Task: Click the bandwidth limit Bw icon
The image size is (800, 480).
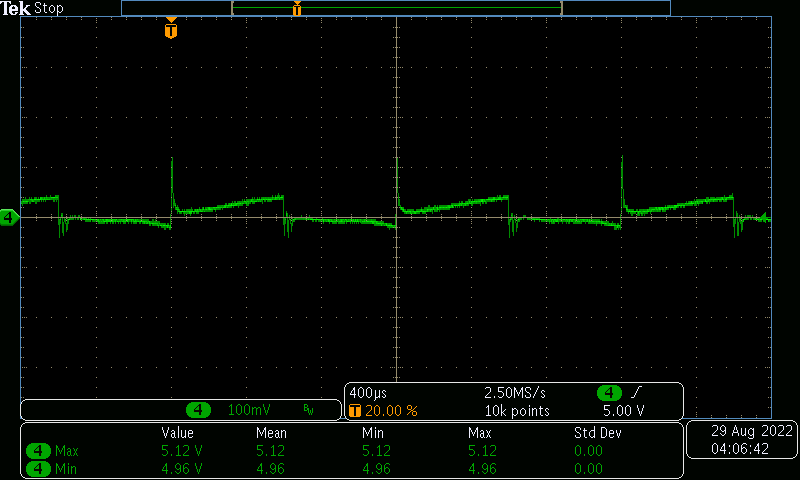Action: coord(308,410)
